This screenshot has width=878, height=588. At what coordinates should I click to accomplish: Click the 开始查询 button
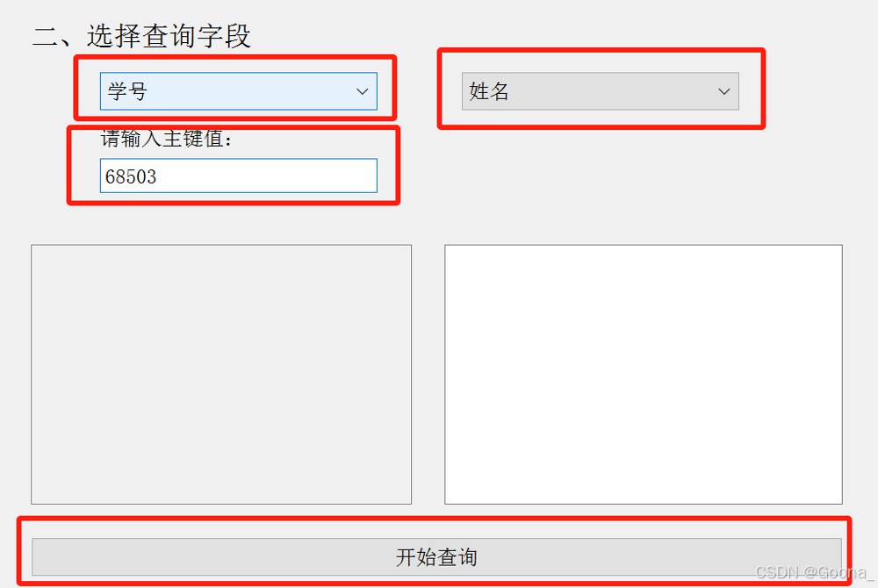(x=436, y=556)
